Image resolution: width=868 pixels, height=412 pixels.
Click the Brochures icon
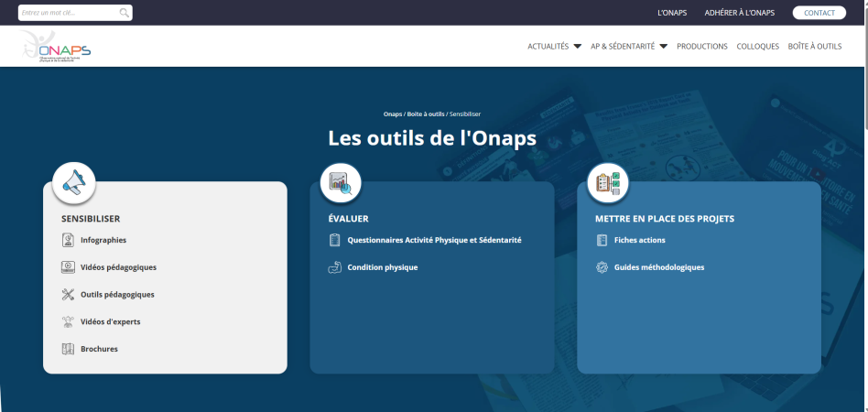pyautogui.click(x=68, y=349)
